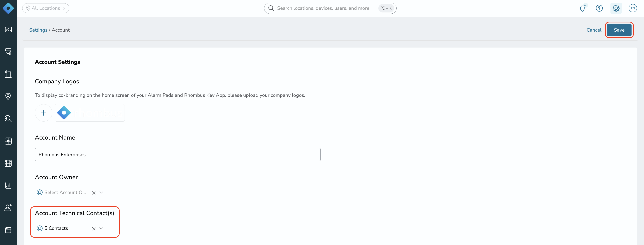Viewport: 644px width, 245px height.
Task: Click the Select Account Owner field
Action: [70, 192]
